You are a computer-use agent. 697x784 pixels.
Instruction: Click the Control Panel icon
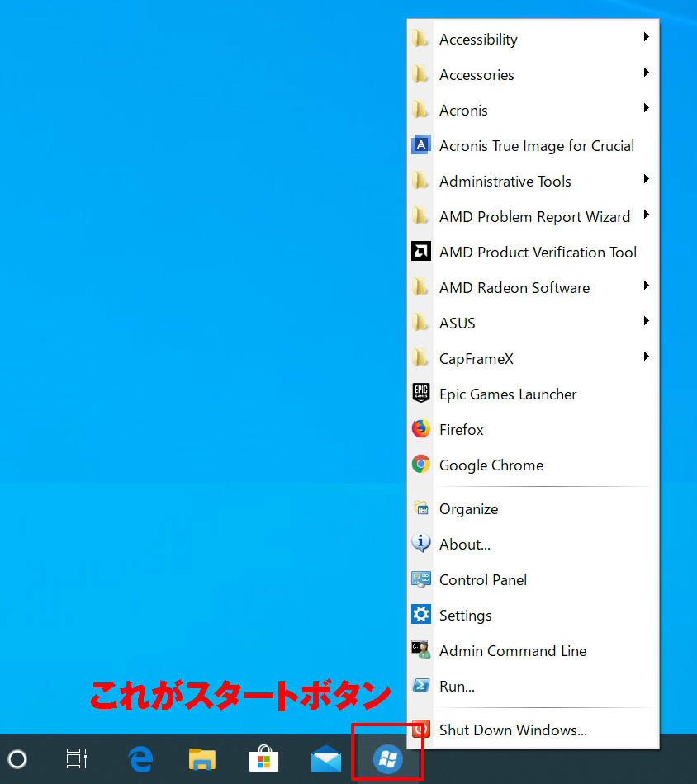pyautogui.click(x=421, y=579)
